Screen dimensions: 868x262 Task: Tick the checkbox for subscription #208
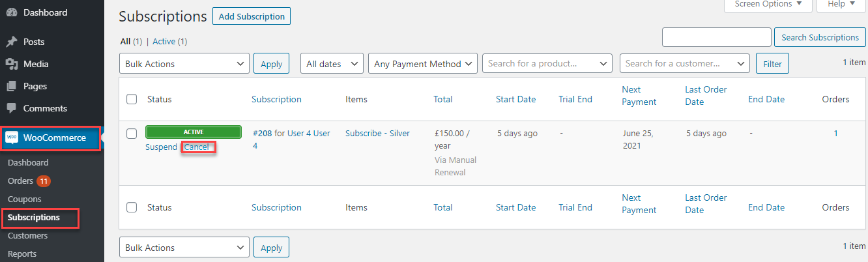(132, 134)
